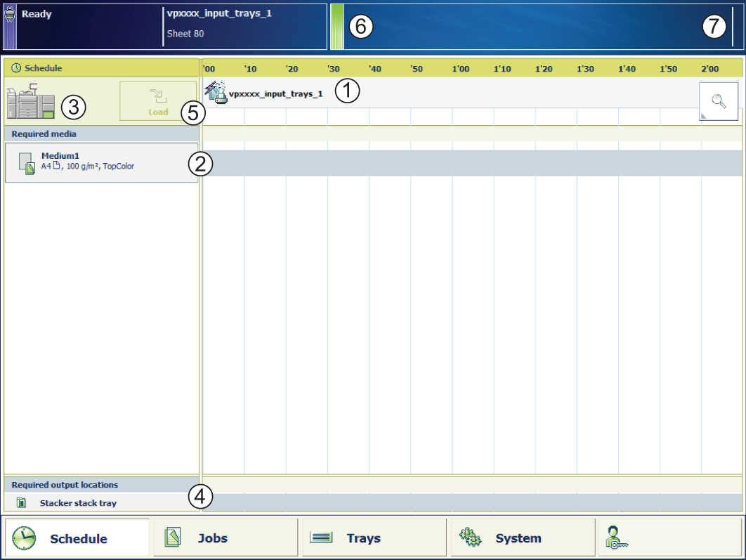Open the Trays view
The width and height of the screenshot is (746, 560).
click(x=375, y=538)
